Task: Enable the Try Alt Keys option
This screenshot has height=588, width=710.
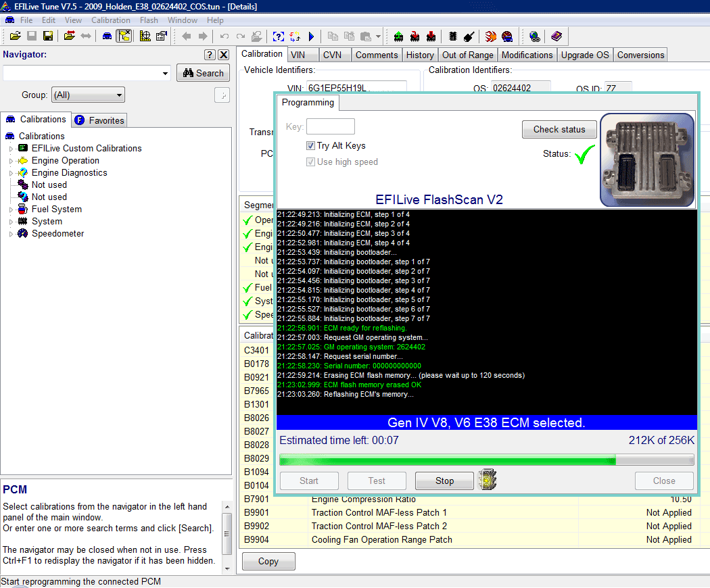Action: coord(311,145)
